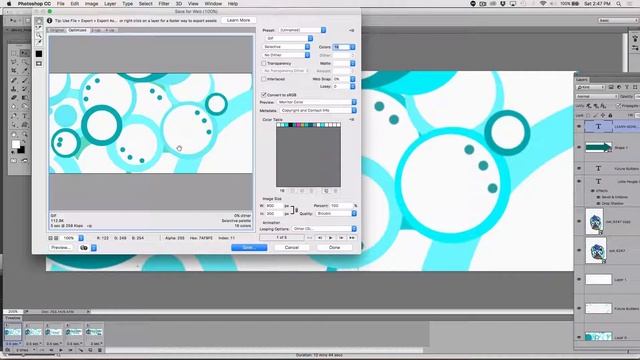Hide the IMG_0247 copy layer

(x=579, y=221)
